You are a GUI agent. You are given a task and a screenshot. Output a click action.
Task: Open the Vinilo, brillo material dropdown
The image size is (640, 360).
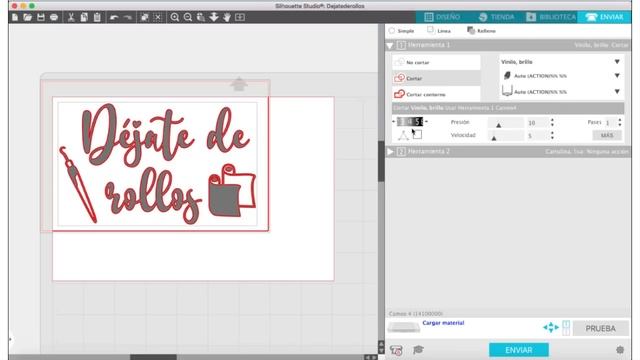click(561, 62)
